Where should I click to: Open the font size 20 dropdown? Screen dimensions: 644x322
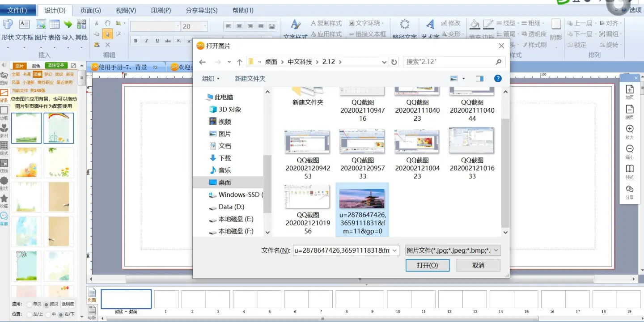click(205, 27)
